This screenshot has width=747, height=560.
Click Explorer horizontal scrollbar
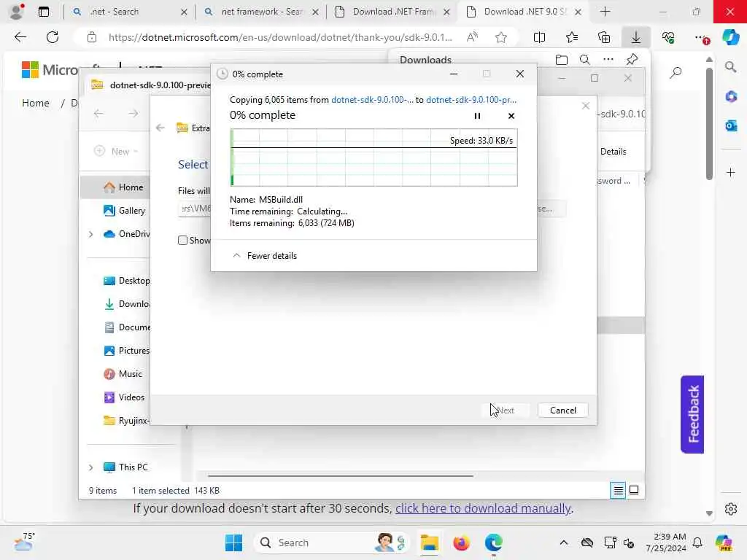click(x=341, y=475)
